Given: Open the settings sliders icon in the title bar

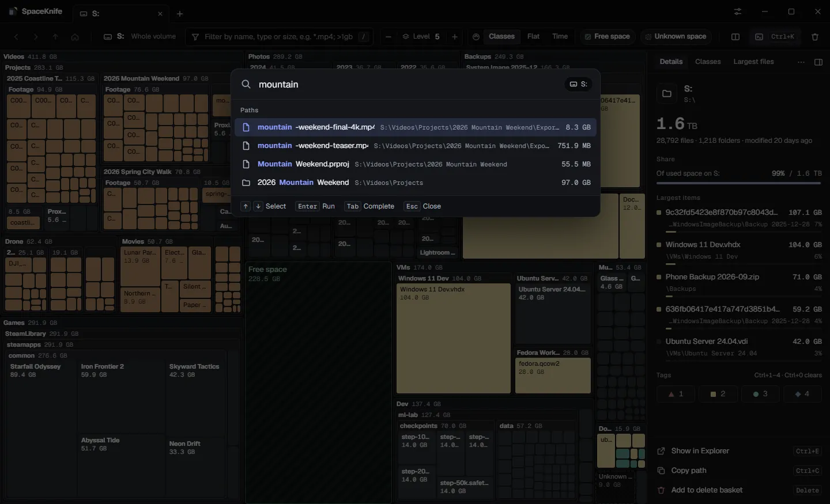Looking at the screenshot, I should point(738,12).
